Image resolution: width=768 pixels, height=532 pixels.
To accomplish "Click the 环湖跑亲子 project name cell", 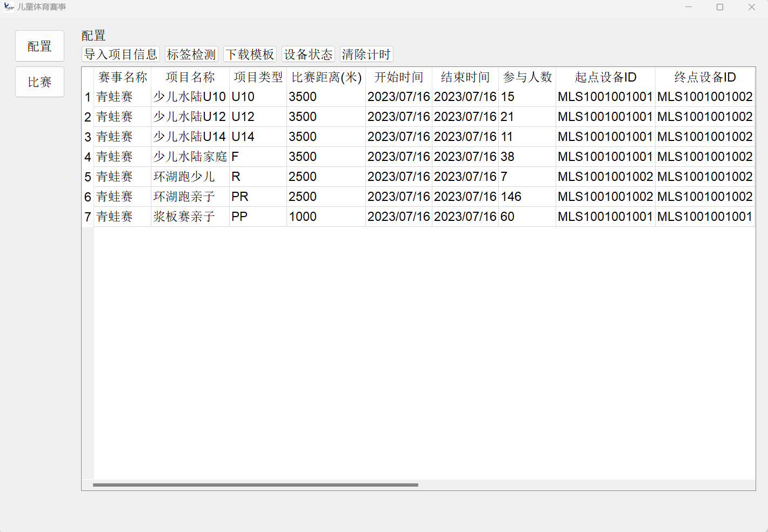I will coord(190,197).
